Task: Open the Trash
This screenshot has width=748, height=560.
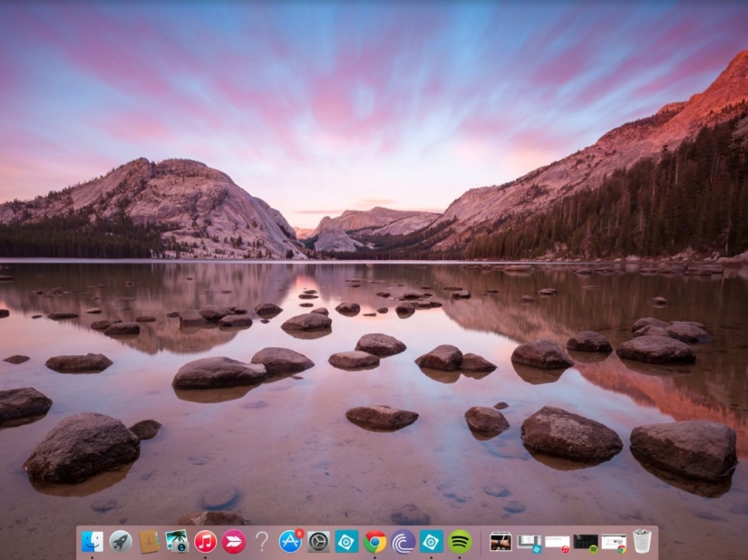Action: point(642,541)
